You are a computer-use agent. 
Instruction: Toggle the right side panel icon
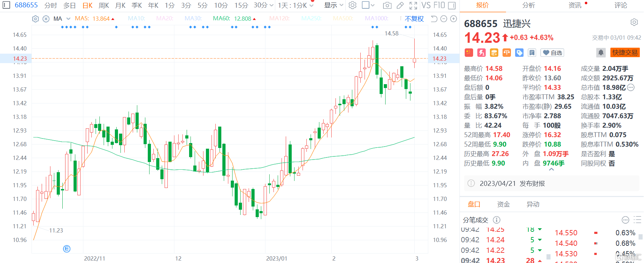[x=452, y=5]
